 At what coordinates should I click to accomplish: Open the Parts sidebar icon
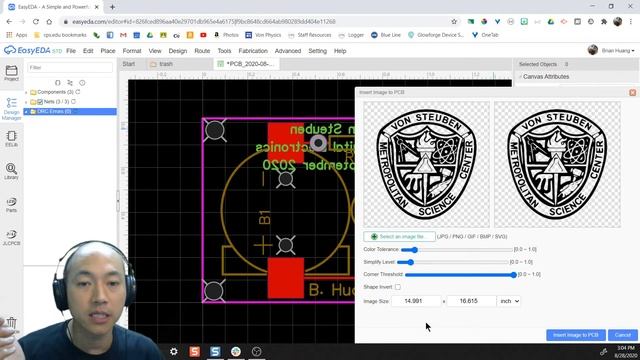pyautogui.click(x=11, y=204)
